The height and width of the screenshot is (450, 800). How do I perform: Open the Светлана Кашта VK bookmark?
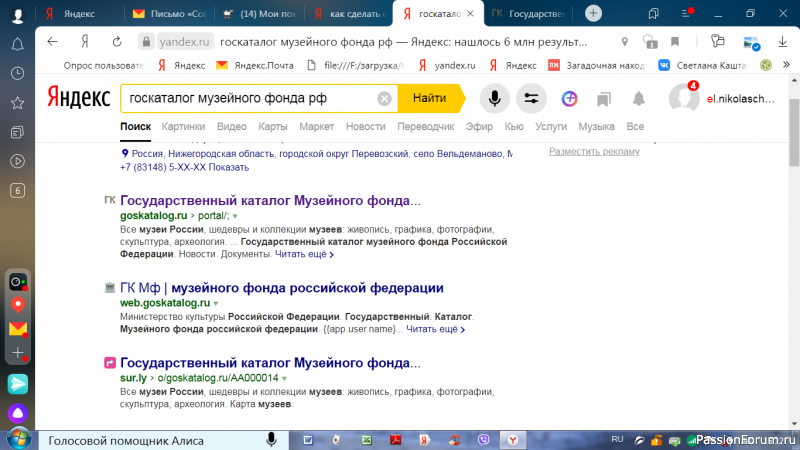pyautogui.click(x=703, y=65)
